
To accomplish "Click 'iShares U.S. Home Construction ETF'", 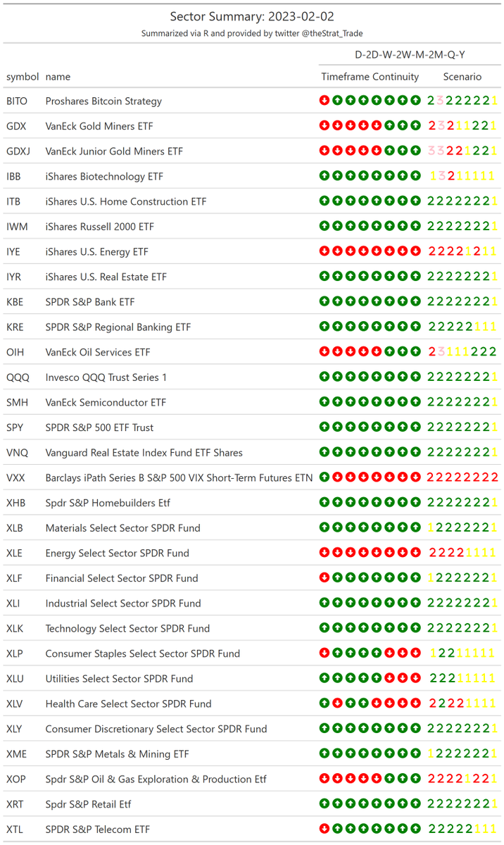I will tap(126, 201).
